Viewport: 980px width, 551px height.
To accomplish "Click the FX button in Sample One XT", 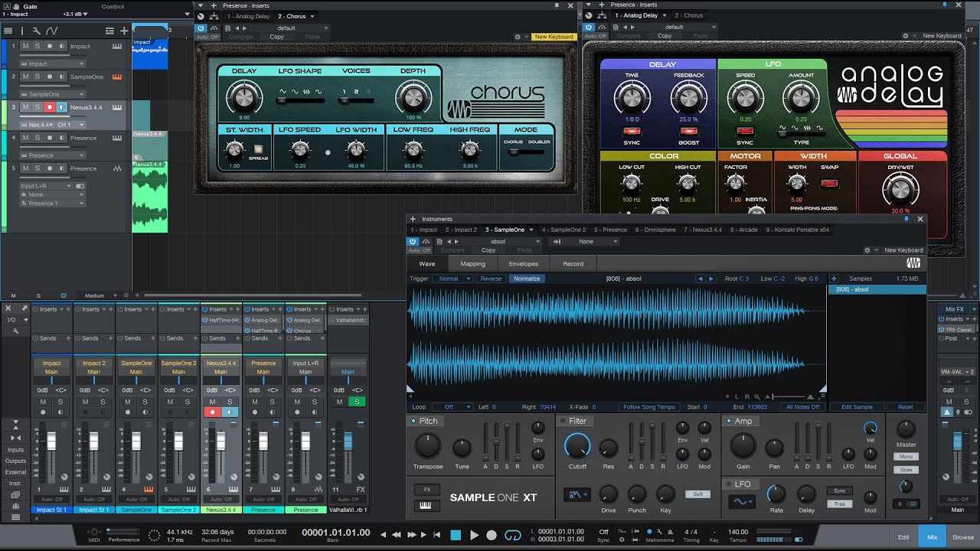I will pyautogui.click(x=427, y=489).
